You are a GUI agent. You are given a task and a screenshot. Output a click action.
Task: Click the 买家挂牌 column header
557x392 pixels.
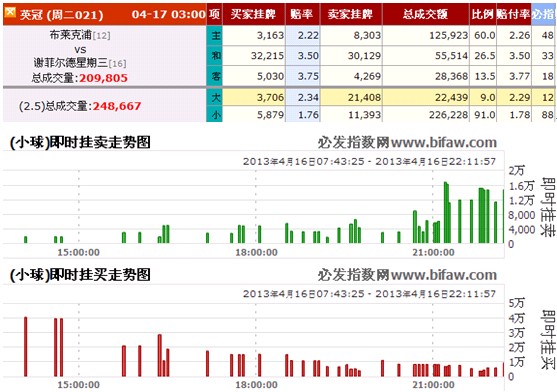(254, 14)
